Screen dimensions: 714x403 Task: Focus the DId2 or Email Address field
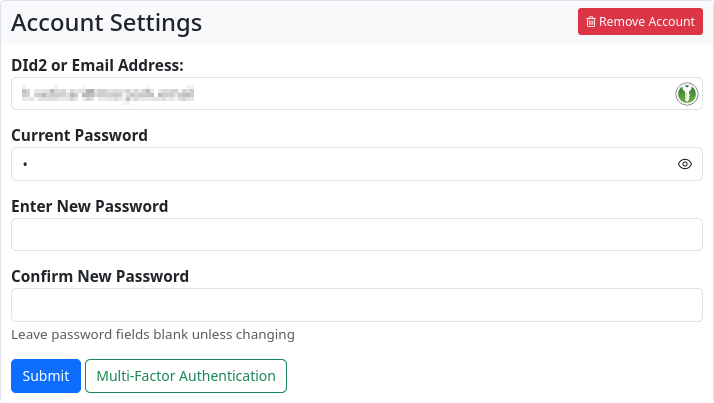[x=340, y=94]
